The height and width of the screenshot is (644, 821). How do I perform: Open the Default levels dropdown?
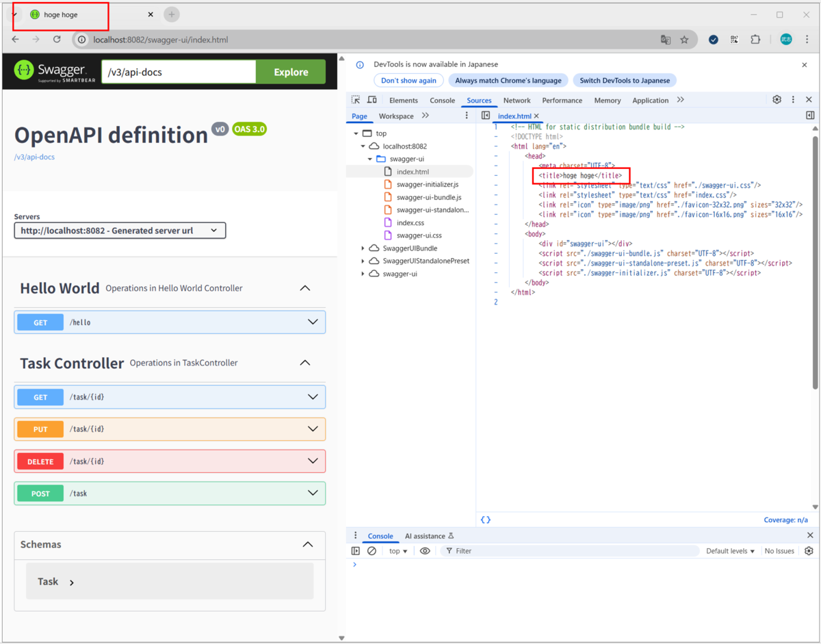(x=730, y=551)
